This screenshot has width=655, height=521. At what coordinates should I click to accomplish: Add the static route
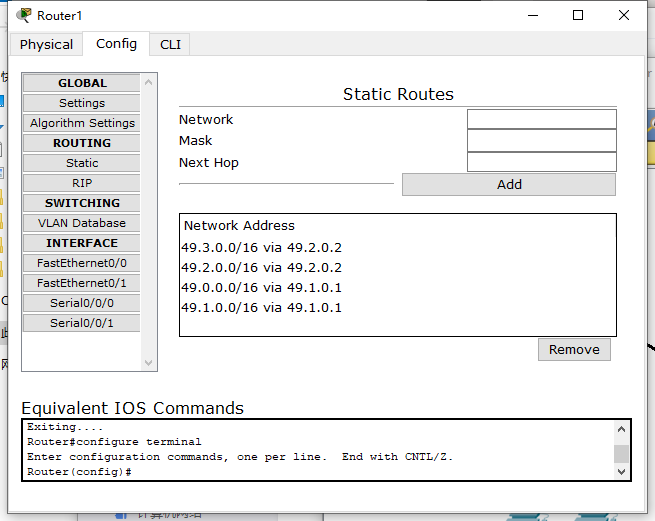click(x=509, y=185)
